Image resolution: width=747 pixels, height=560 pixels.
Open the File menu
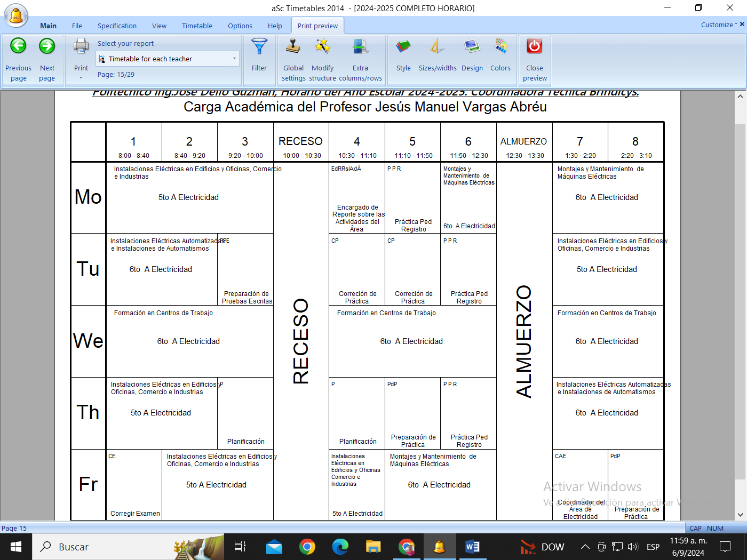point(77,26)
